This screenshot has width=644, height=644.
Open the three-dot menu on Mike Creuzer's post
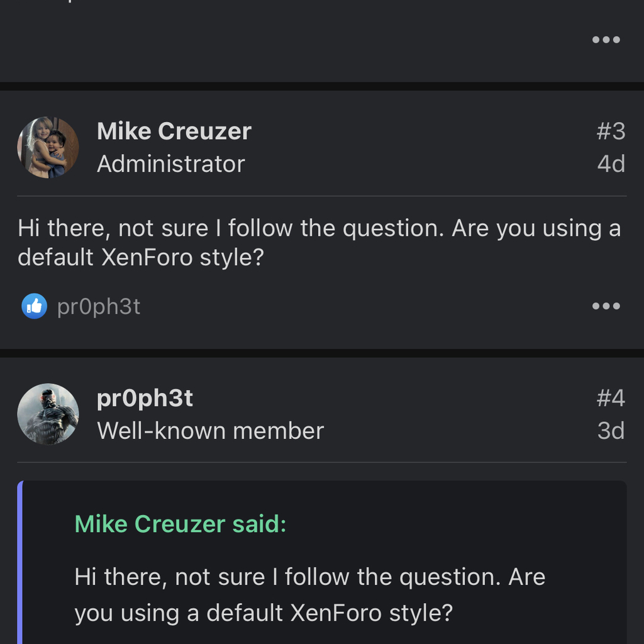click(606, 306)
